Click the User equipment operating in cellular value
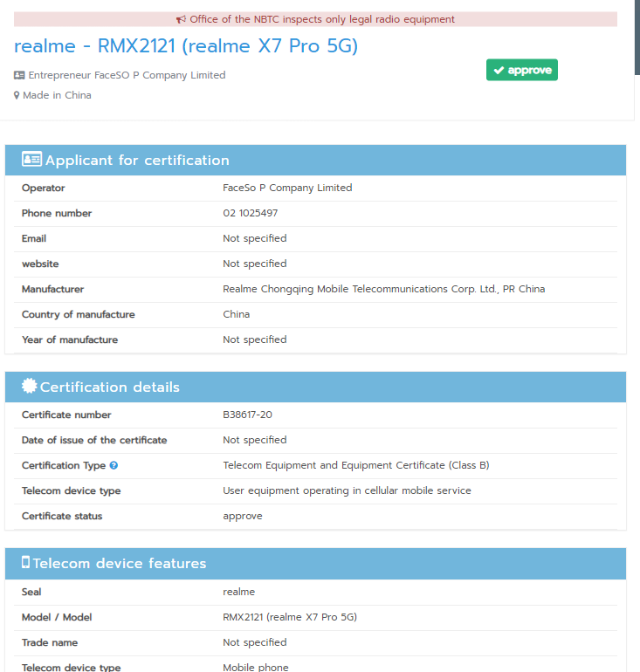This screenshot has height=672, width=640. (347, 490)
